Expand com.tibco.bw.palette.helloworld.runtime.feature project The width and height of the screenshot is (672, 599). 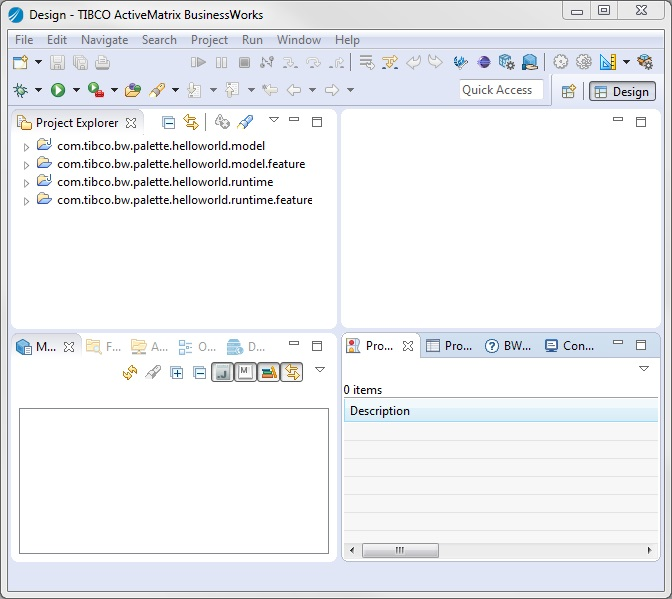point(26,200)
